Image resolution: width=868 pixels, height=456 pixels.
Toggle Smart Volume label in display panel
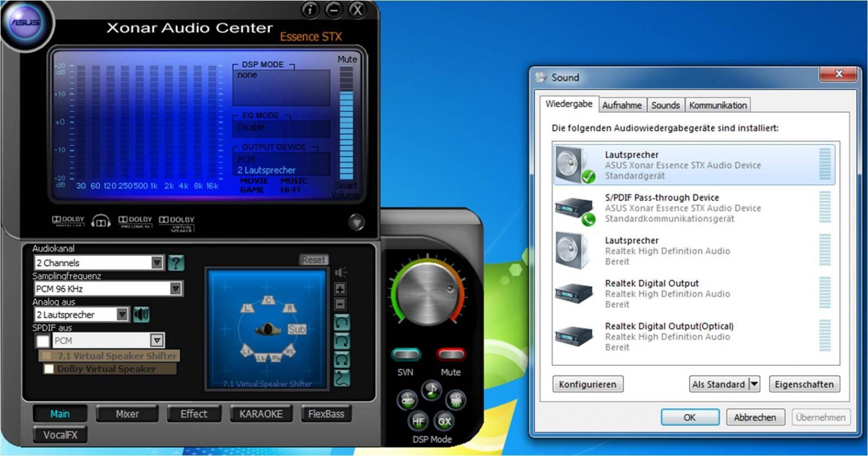346,190
